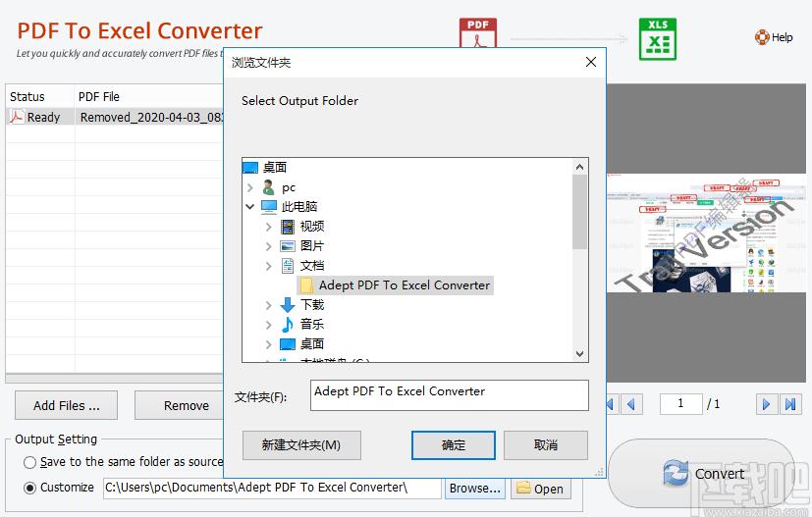The height and width of the screenshot is (517, 812).
Task: Expand the 视频 folder node
Action: tap(268, 227)
